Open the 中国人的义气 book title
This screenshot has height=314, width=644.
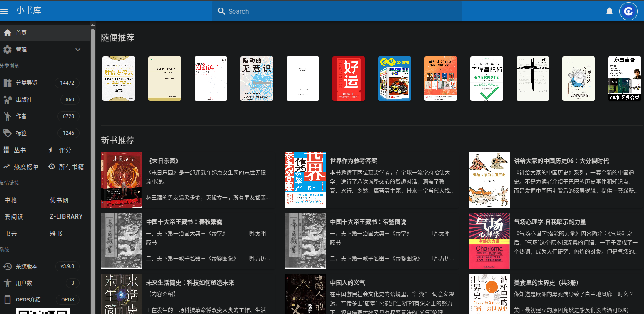coord(348,283)
